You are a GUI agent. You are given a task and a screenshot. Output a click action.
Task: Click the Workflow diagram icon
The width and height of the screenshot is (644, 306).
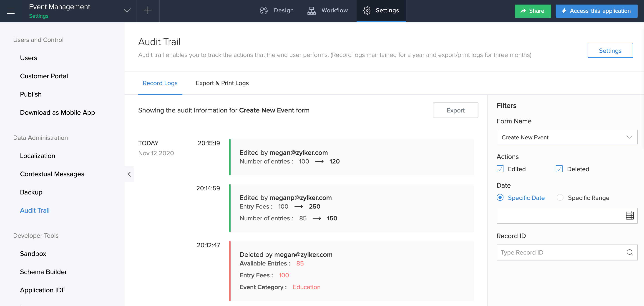click(x=311, y=10)
